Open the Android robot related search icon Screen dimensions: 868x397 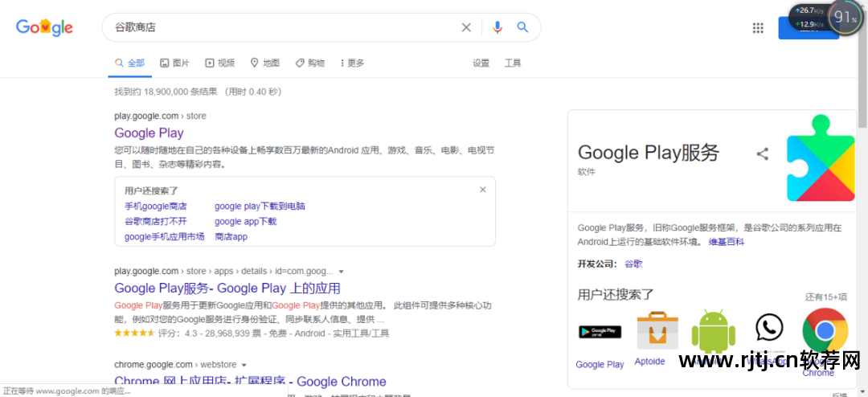[x=714, y=331]
